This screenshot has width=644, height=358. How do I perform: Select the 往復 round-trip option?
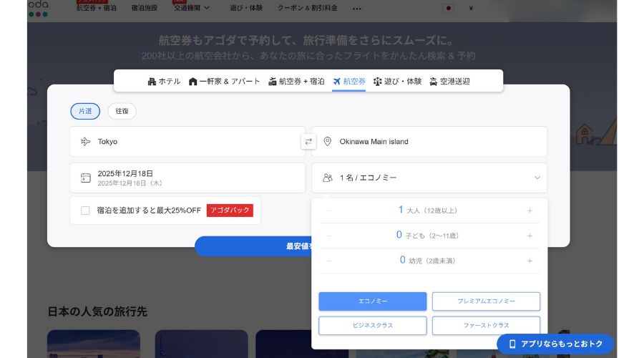(x=122, y=111)
